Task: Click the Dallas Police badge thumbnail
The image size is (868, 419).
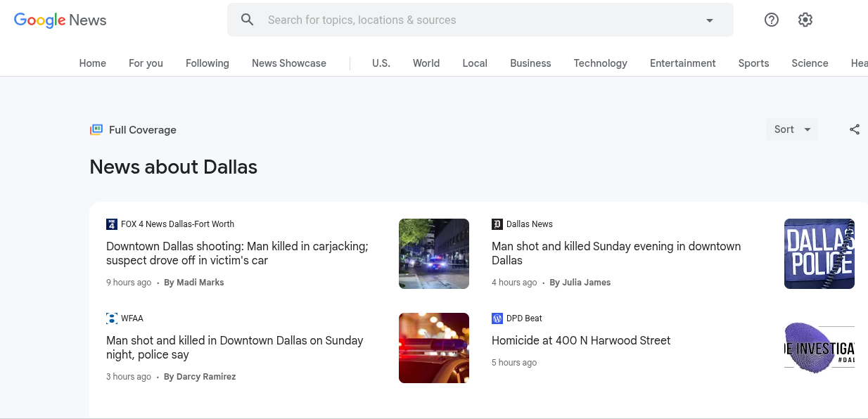Action: (x=819, y=254)
